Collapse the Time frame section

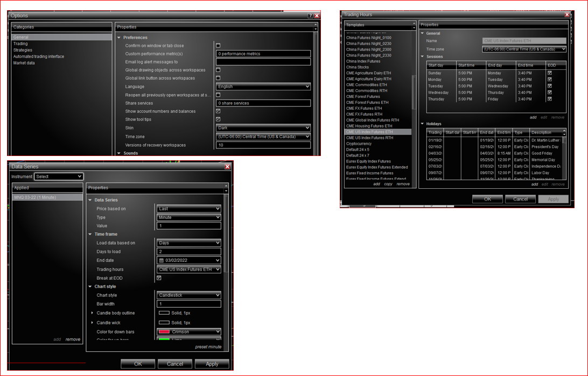[x=90, y=234]
